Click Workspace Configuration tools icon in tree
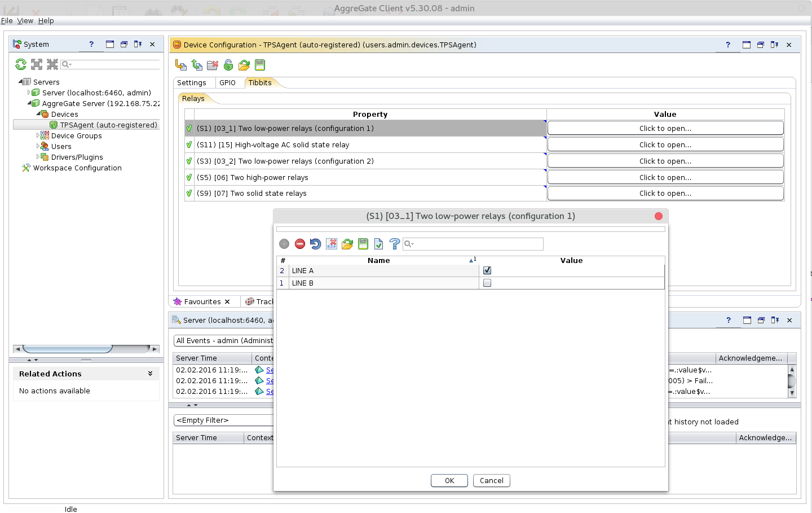The image size is (812, 513). (26, 168)
